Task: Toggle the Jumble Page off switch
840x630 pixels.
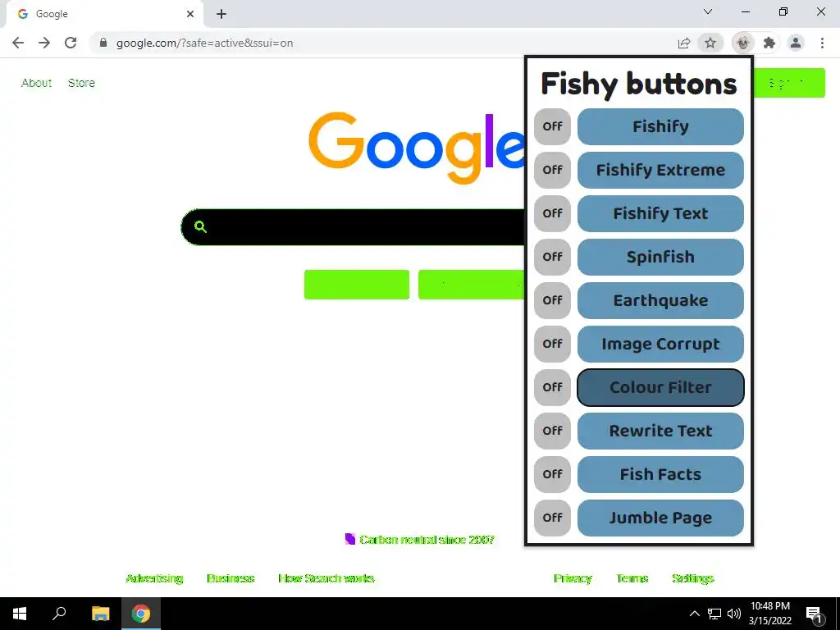Action: coord(552,518)
